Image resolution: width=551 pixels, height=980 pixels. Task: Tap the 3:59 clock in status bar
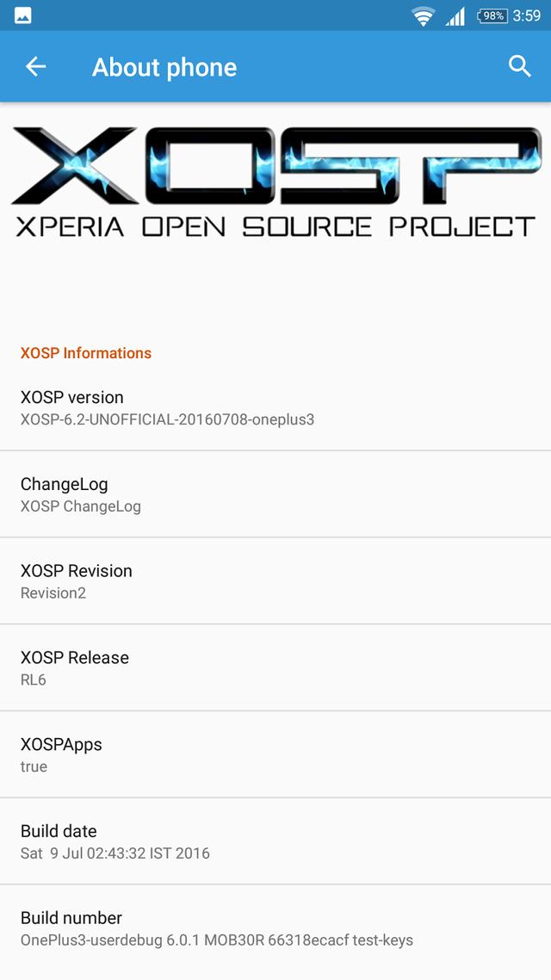[x=527, y=16]
